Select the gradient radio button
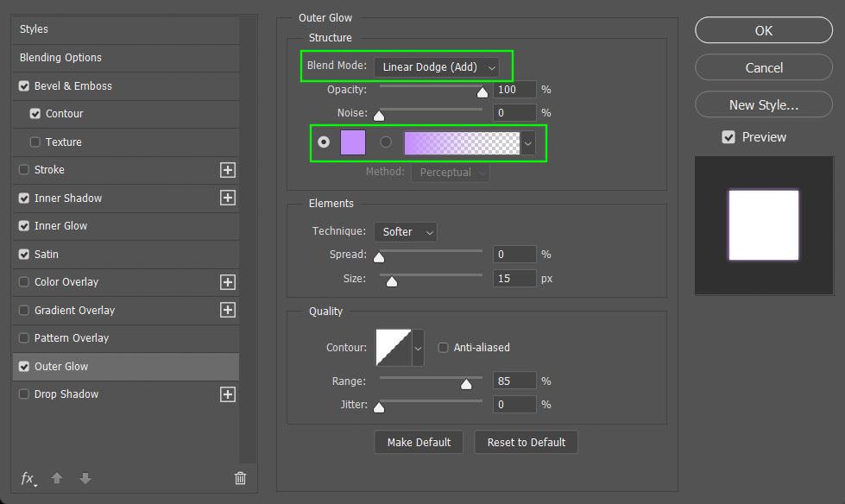845x504 pixels. point(385,142)
